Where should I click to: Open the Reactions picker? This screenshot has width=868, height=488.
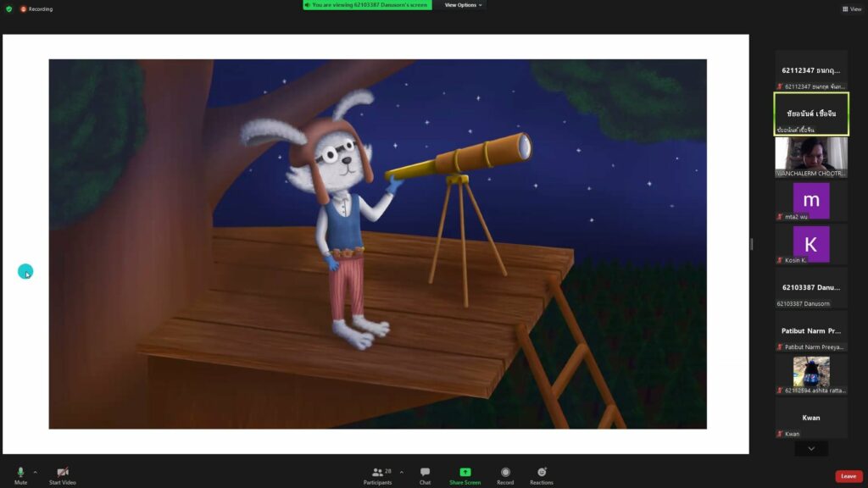[x=542, y=474]
